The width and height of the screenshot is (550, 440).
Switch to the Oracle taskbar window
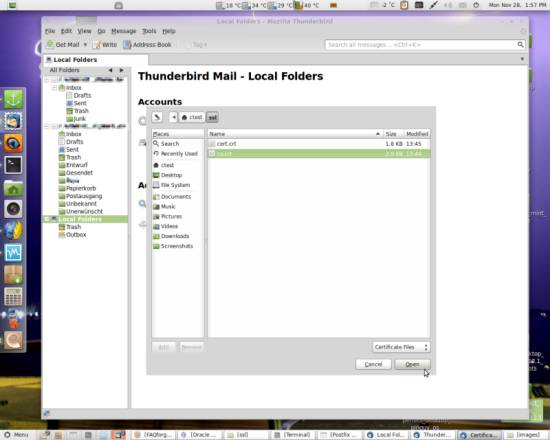[200, 435]
